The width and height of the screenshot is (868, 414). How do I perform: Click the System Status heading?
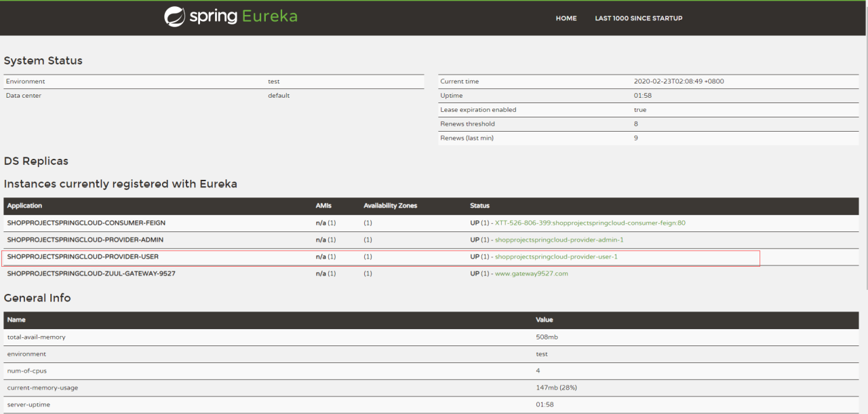(43, 60)
